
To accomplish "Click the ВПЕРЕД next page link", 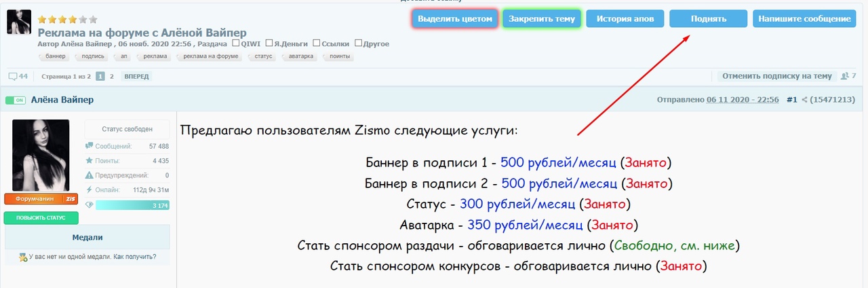I will click(x=136, y=77).
